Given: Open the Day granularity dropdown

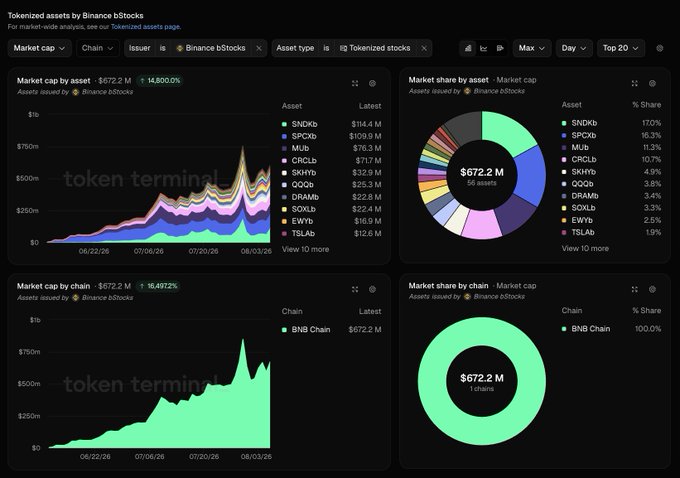Looking at the screenshot, I should point(574,48).
